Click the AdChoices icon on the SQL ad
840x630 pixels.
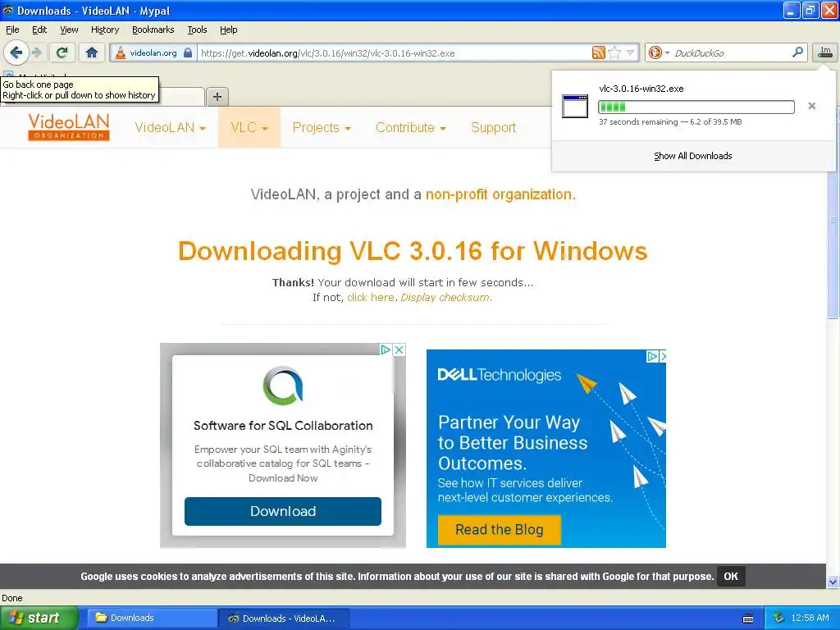(x=386, y=349)
